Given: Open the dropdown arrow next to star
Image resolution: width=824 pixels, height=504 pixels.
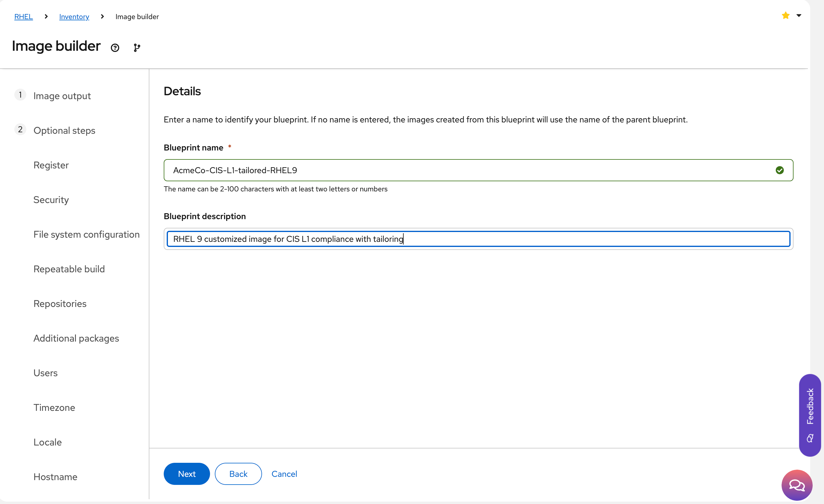Looking at the screenshot, I should (799, 15).
